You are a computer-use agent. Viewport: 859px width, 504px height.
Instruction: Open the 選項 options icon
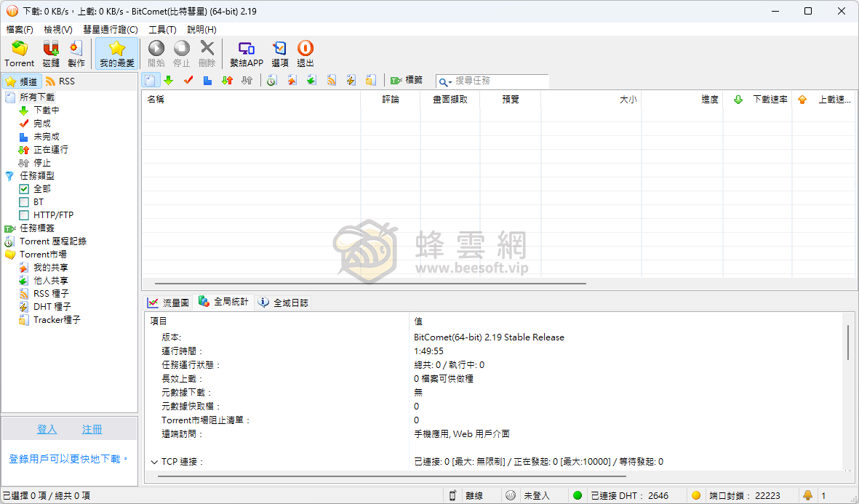(x=280, y=54)
